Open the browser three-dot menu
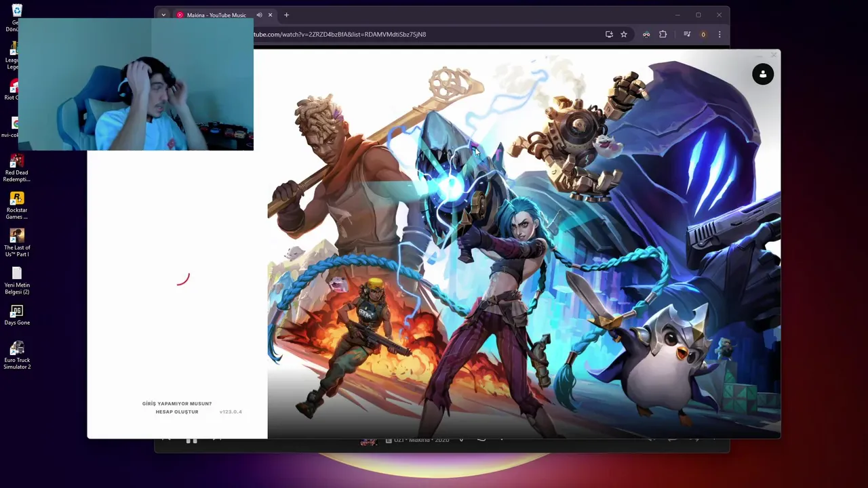 click(x=719, y=35)
